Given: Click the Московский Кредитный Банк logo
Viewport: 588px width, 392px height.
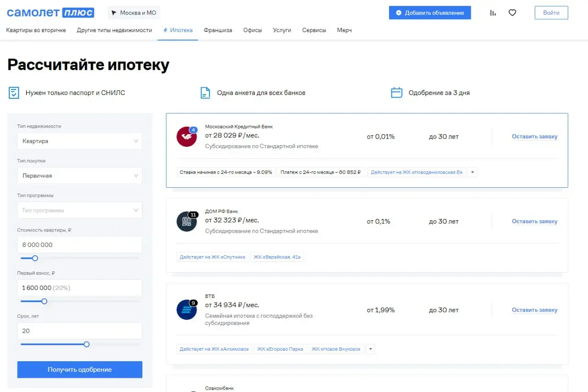Looking at the screenshot, I should pyautogui.click(x=187, y=136).
